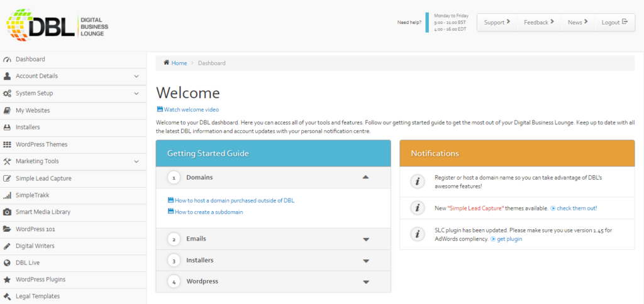
Task: Click the System Setup gears icon
Action: tap(7, 94)
